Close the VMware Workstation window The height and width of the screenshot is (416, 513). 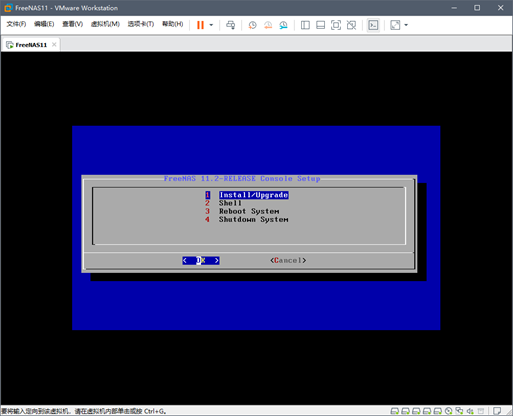(x=500, y=8)
